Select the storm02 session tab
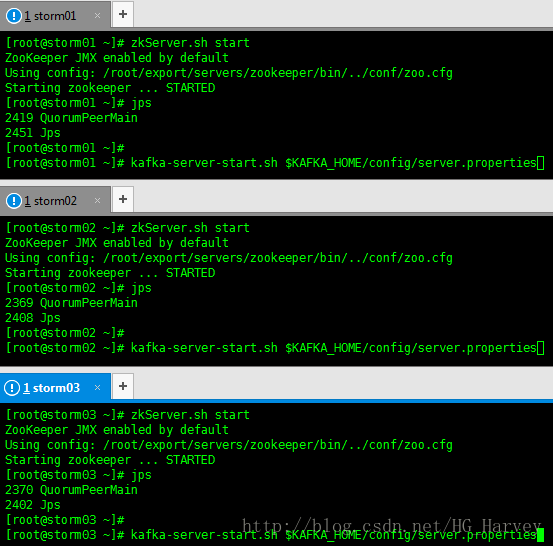 tap(55, 201)
